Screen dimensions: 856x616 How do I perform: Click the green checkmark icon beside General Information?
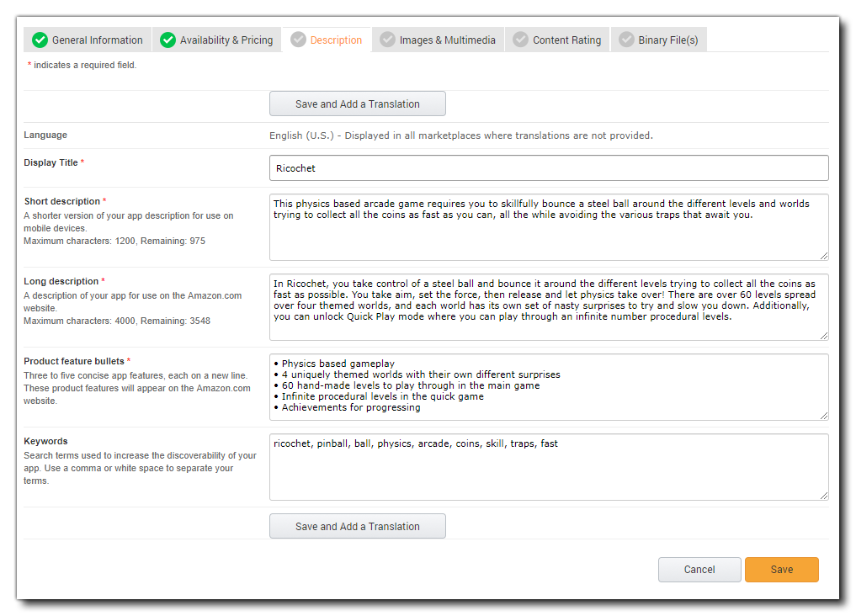coord(40,40)
